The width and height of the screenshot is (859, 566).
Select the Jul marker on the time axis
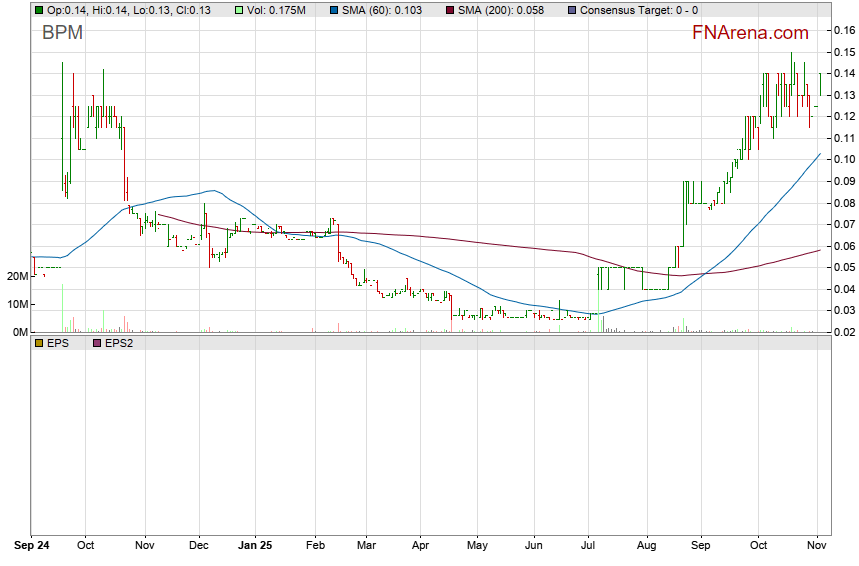[591, 546]
